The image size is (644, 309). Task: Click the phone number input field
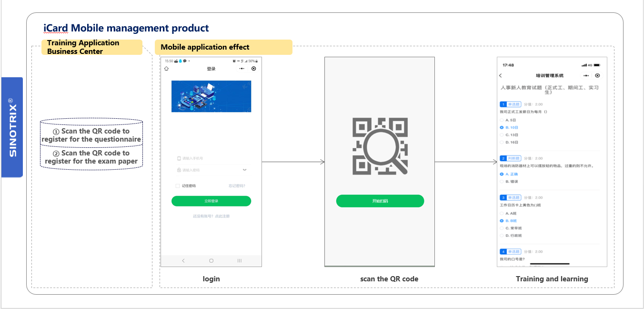tap(211, 158)
